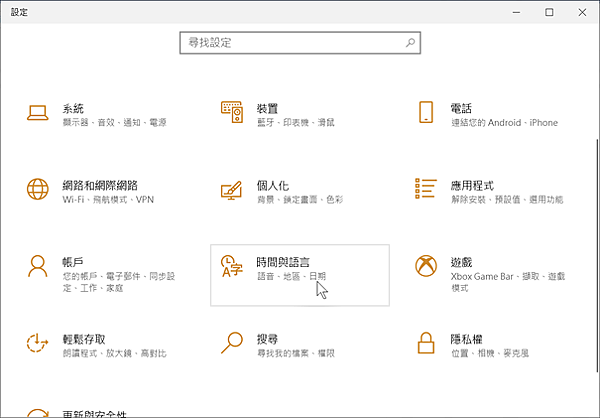Select the 電話 phone icon
Viewport: 600px width, 418px height.
(x=426, y=111)
